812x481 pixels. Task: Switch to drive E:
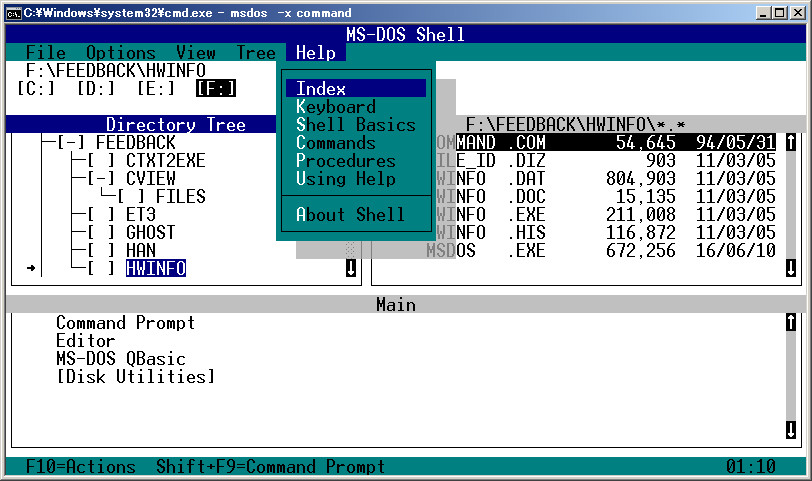pyautogui.click(x=156, y=89)
